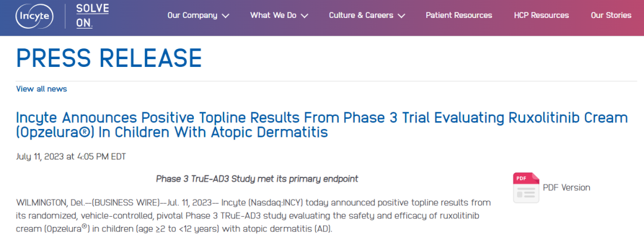Navigate to Our Stories

611,16
